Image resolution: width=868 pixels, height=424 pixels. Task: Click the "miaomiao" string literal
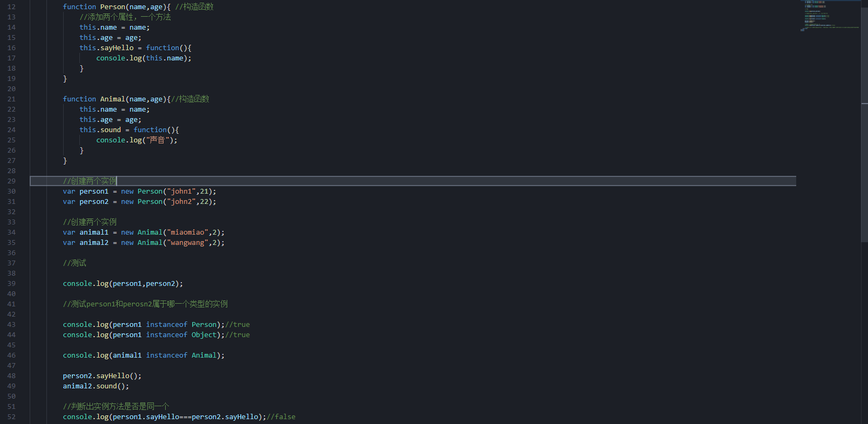187,232
